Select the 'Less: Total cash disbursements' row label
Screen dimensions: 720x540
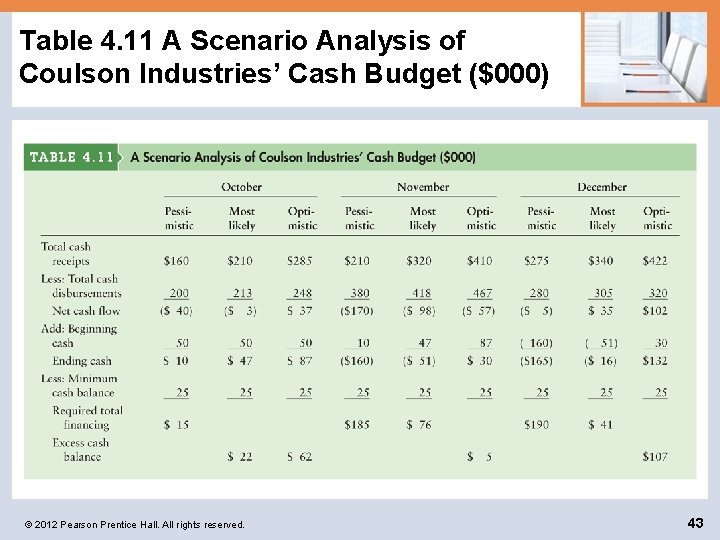81,286
